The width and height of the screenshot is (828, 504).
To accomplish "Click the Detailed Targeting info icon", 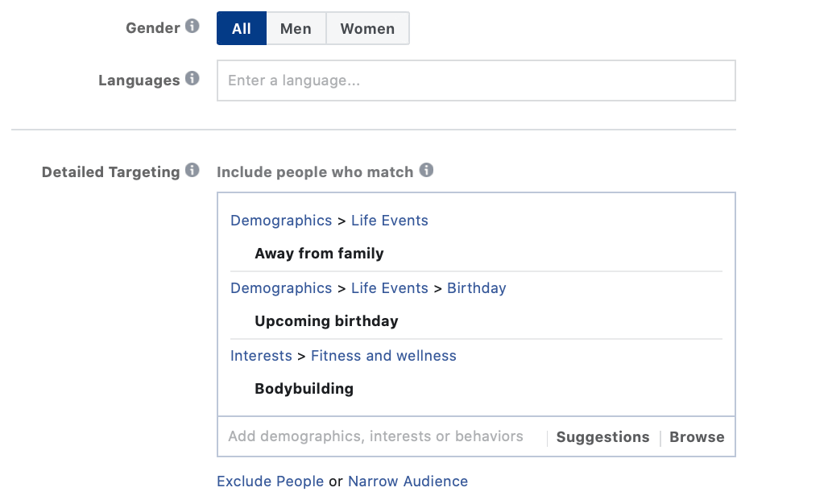I will 192,171.
